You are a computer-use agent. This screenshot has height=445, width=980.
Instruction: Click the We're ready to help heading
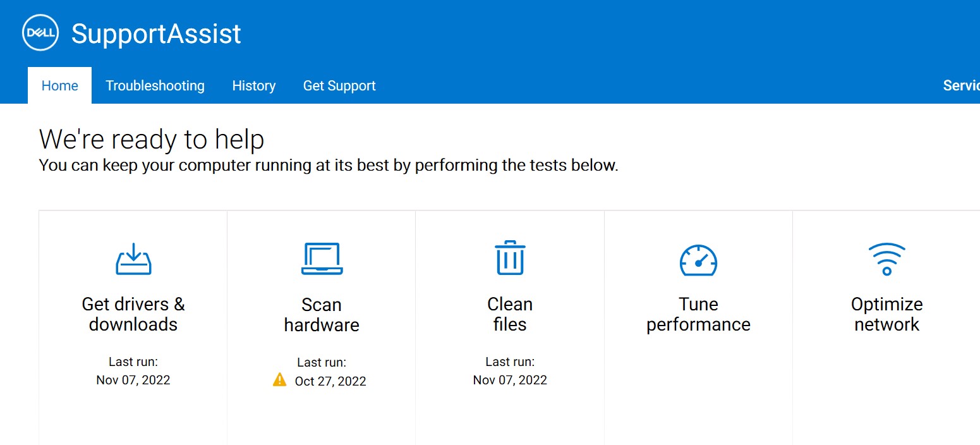(152, 139)
